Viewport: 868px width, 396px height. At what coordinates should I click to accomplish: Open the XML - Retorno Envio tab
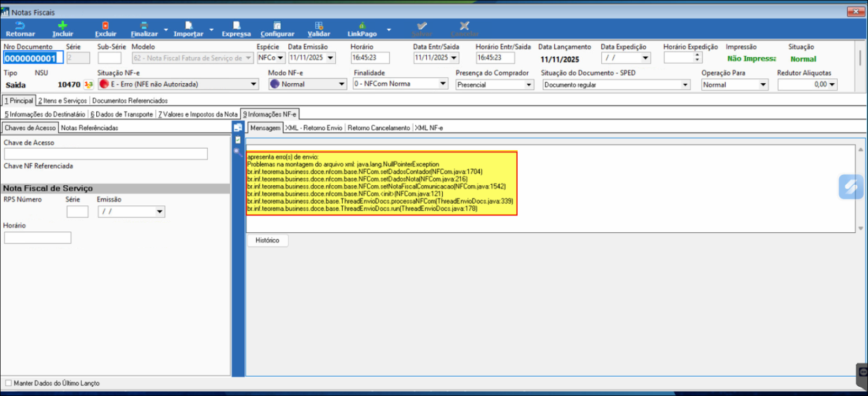(314, 128)
